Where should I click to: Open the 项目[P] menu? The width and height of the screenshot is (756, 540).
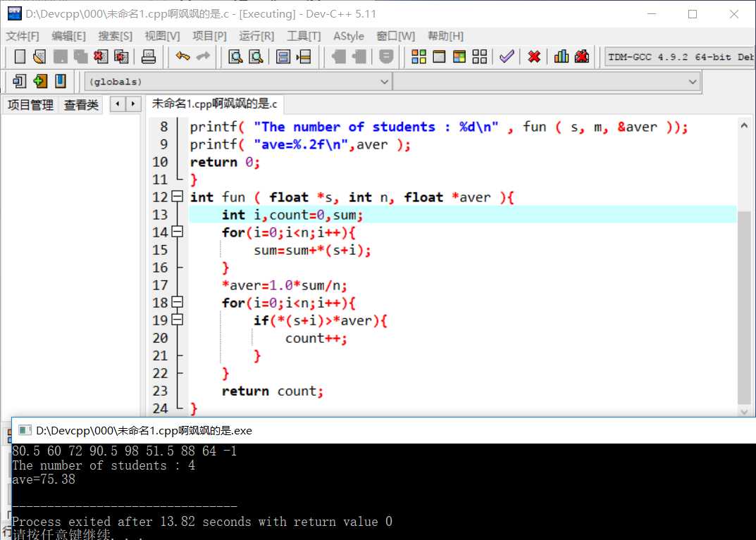click(x=209, y=36)
